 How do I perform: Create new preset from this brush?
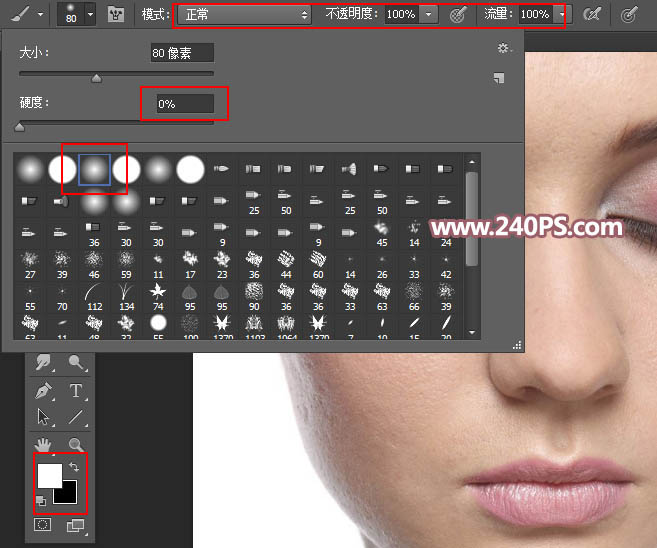click(498, 78)
